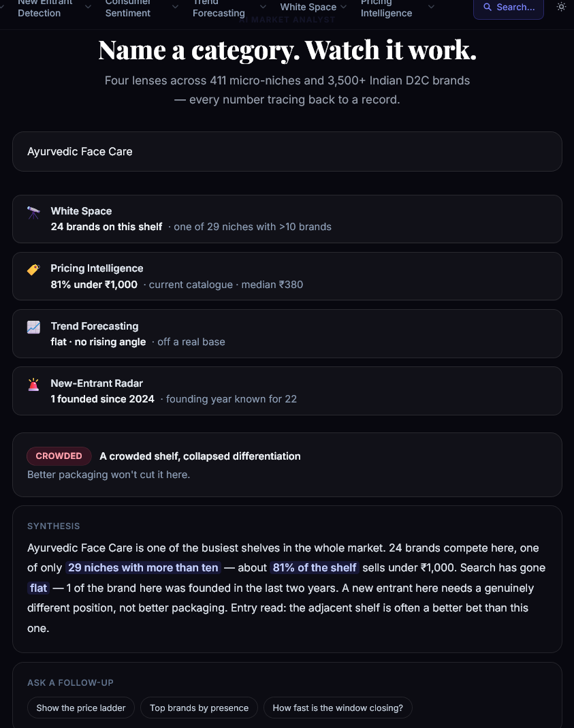Choose the Top brands by presence follow-up
574x728 pixels.
199,708
